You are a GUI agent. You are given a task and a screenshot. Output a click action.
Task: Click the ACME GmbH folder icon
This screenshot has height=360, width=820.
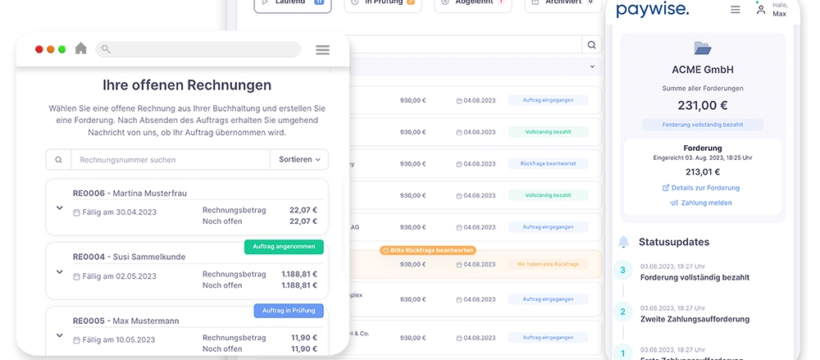point(702,48)
